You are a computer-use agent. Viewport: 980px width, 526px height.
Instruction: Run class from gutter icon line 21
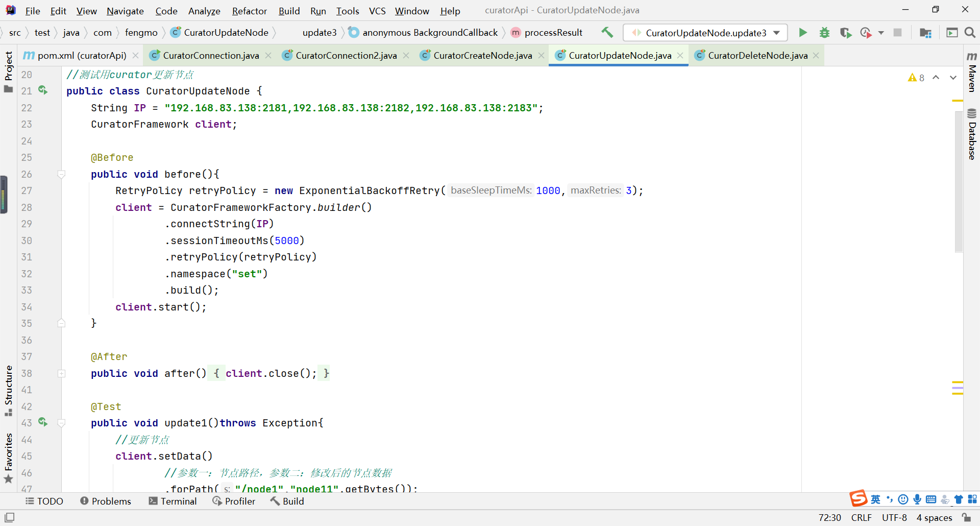pyautogui.click(x=43, y=90)
